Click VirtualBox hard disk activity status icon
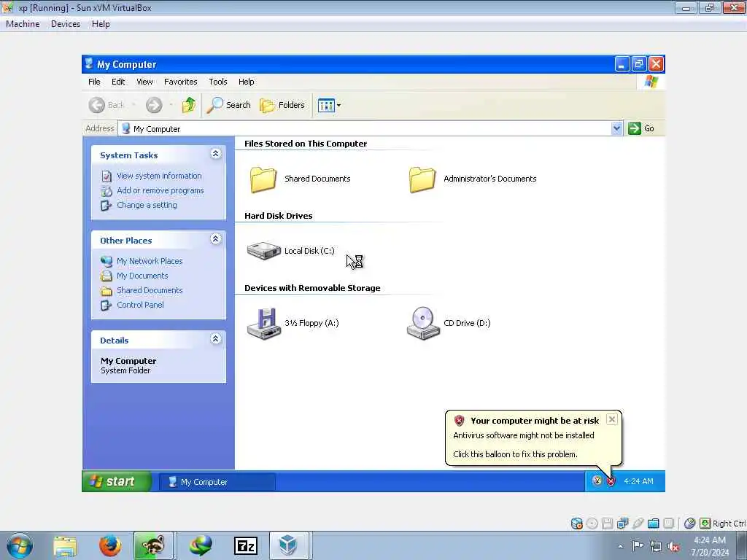 pyautogui.click(x=576, y=524)
